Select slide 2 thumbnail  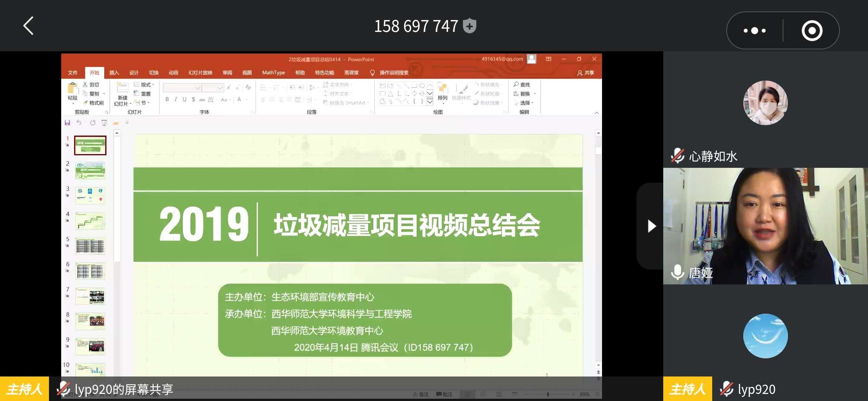click(x=90, y=170)
